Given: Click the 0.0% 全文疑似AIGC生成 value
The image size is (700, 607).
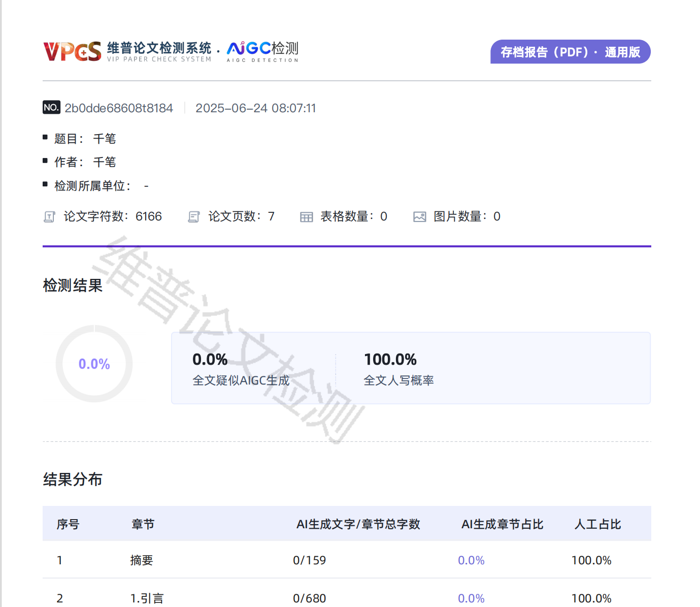Looking at the screenshot, I should [x=210, y=360].
